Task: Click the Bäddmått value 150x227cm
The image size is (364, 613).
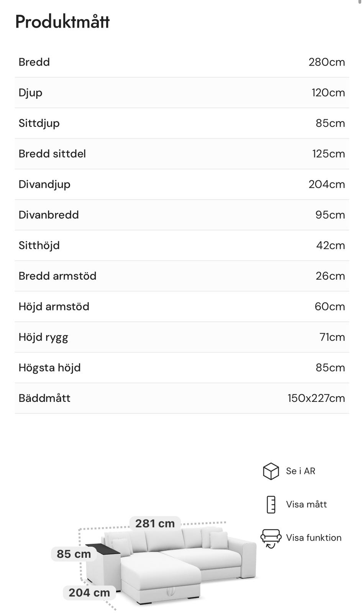Action: [x=316, y=398]
